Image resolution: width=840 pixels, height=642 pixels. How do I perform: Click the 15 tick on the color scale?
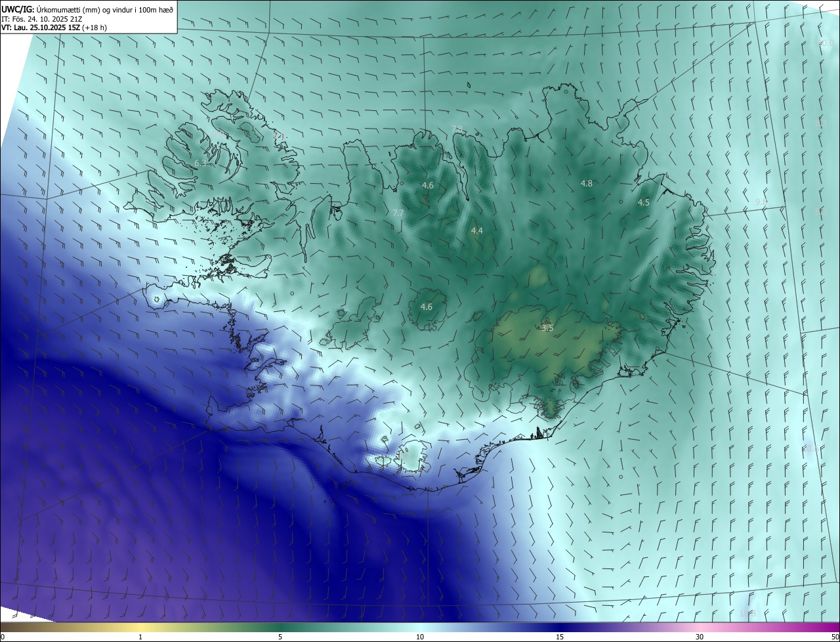click(560, 637)
